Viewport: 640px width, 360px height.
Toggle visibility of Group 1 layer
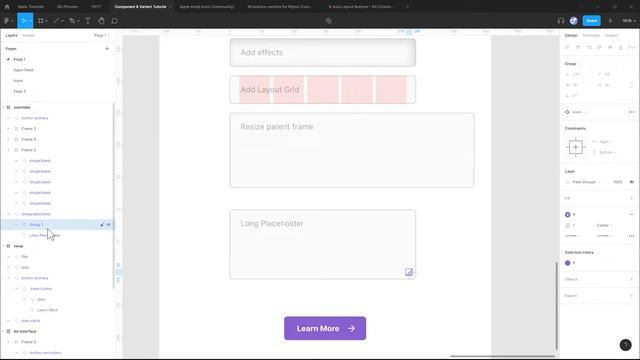(x=109, y=225)
